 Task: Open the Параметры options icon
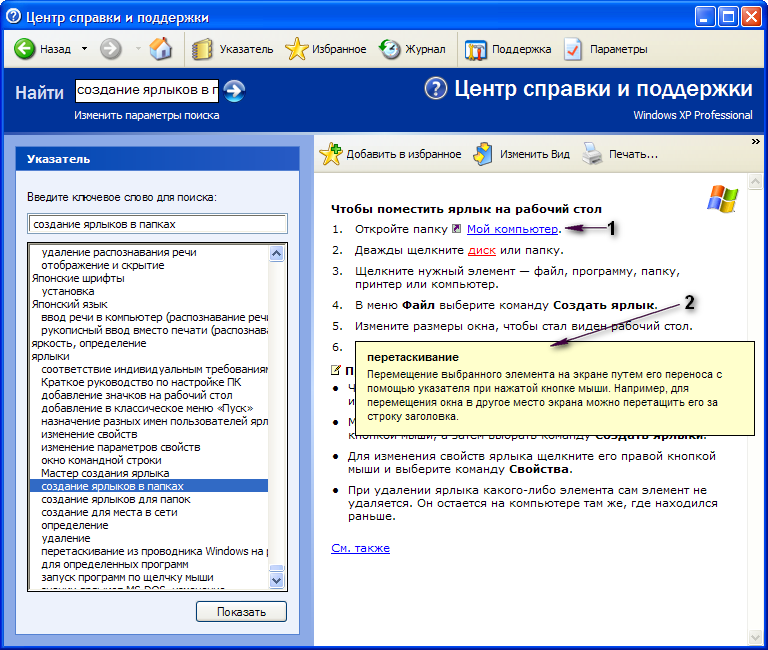pyautogui.click(x=573, y=49)
